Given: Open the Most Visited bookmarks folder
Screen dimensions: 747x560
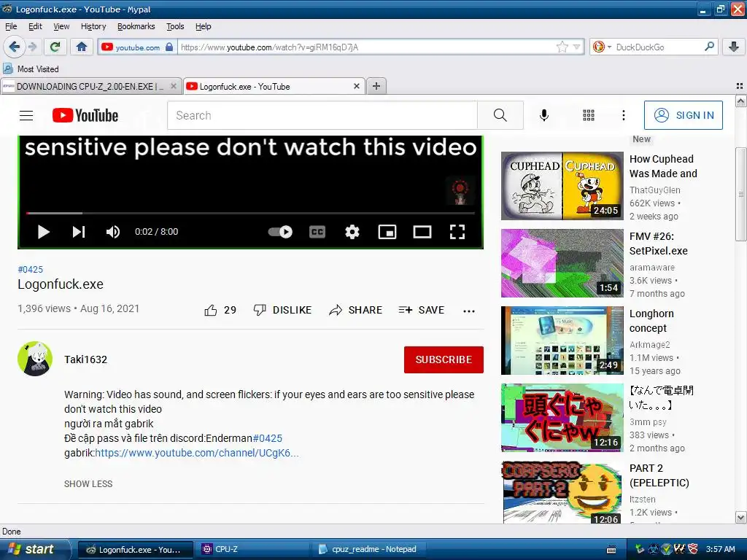Looking at the screenshot, I should 31,69.
